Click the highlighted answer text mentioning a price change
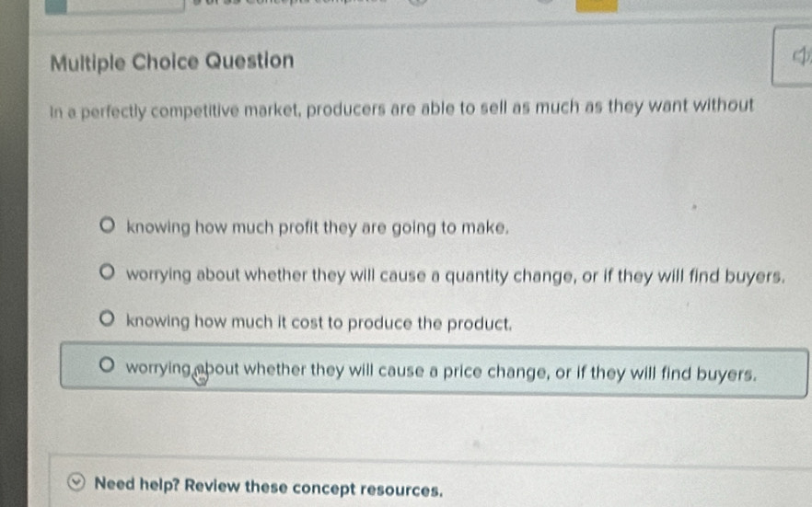812x507 pixels. pyautogui.click(x=442, y=373)
